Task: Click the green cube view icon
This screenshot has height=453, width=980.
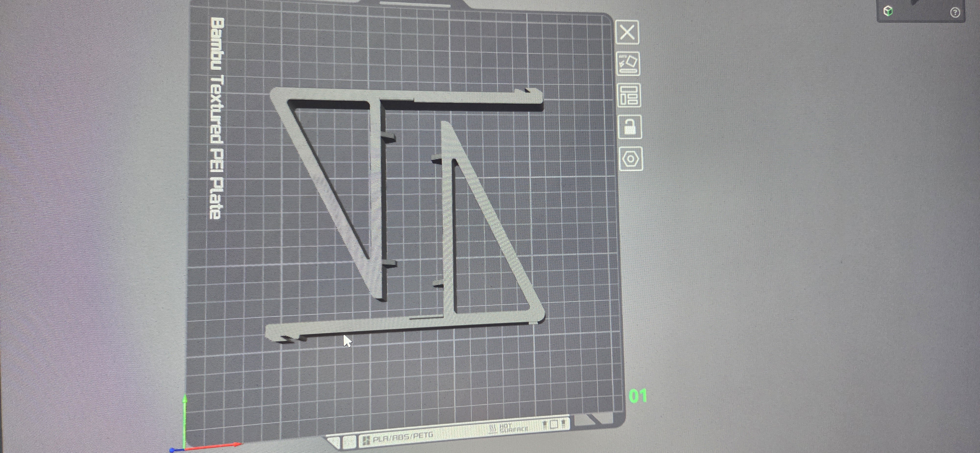Action: tap(888, 11)
